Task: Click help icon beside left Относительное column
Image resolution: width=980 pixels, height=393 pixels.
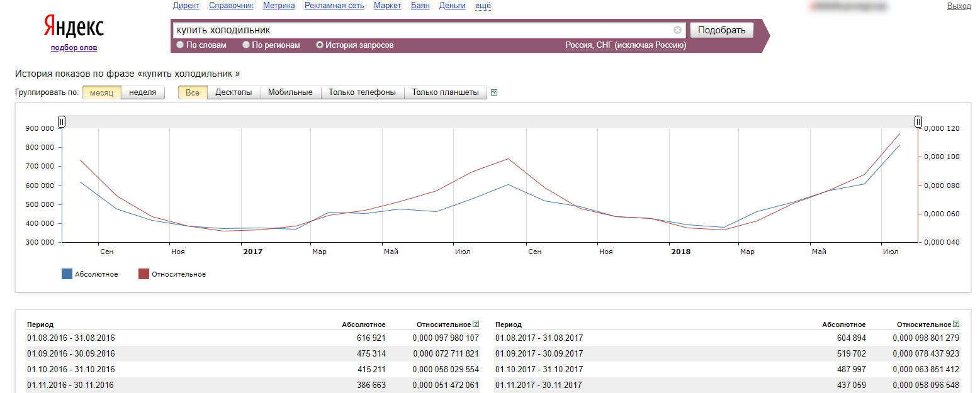Action: click(476, 324)
